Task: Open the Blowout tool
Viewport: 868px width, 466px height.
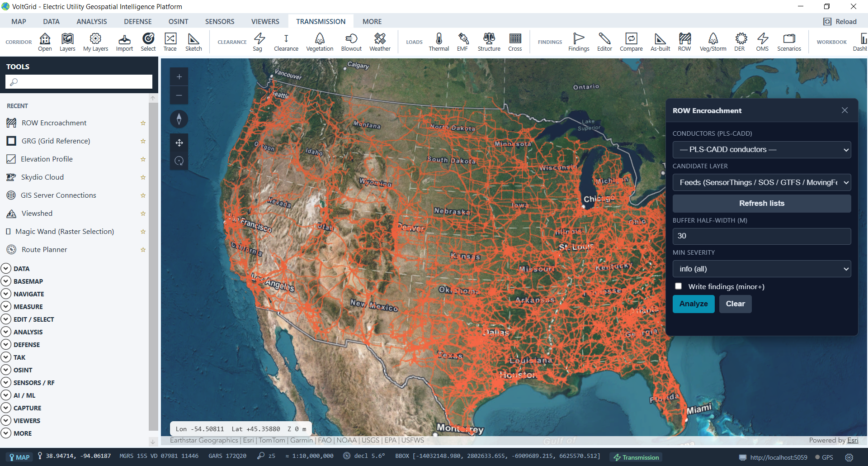Action: point(351,42)
